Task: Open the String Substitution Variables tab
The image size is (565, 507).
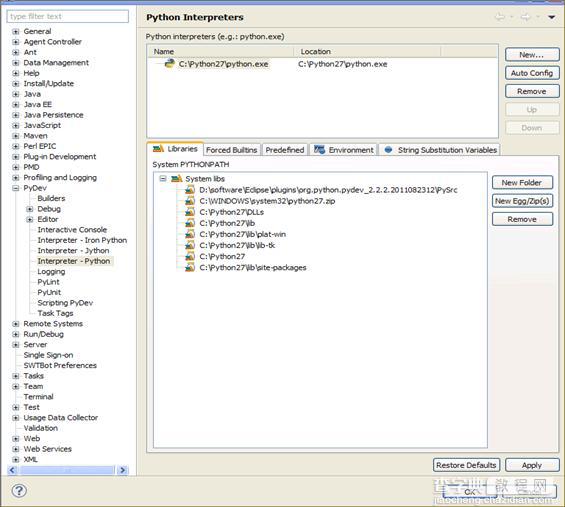Action: (440, 150)
